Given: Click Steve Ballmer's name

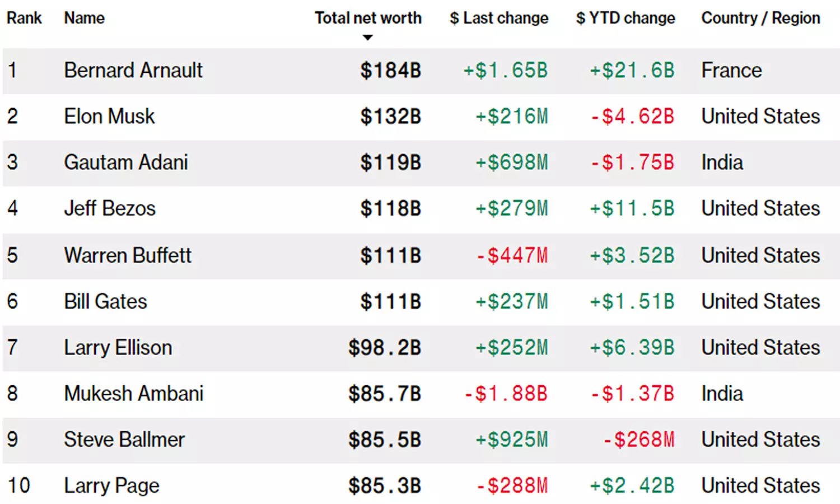Looking at the screenshot, I should [x=124, y=440].
